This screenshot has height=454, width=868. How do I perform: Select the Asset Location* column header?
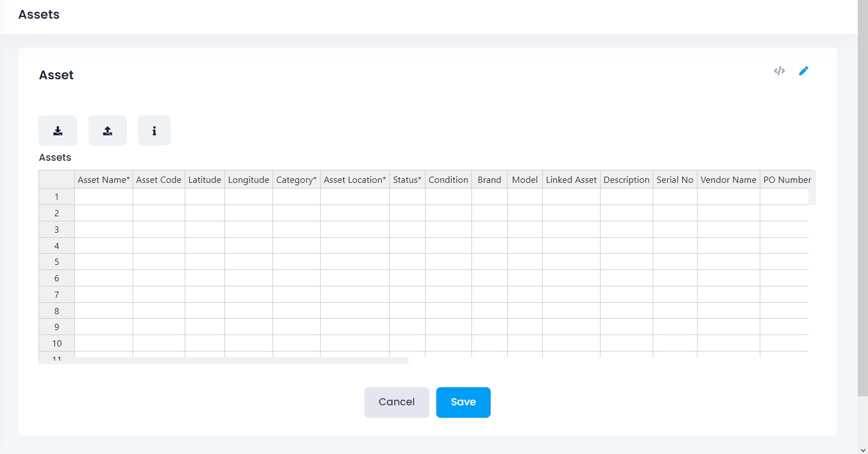tap(355, 179)
